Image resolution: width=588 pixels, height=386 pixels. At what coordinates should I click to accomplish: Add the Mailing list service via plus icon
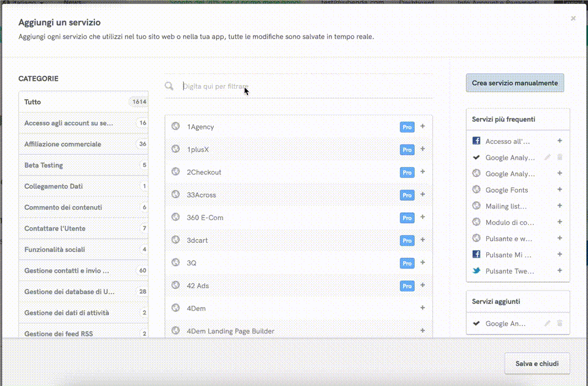tap(560, 206)
